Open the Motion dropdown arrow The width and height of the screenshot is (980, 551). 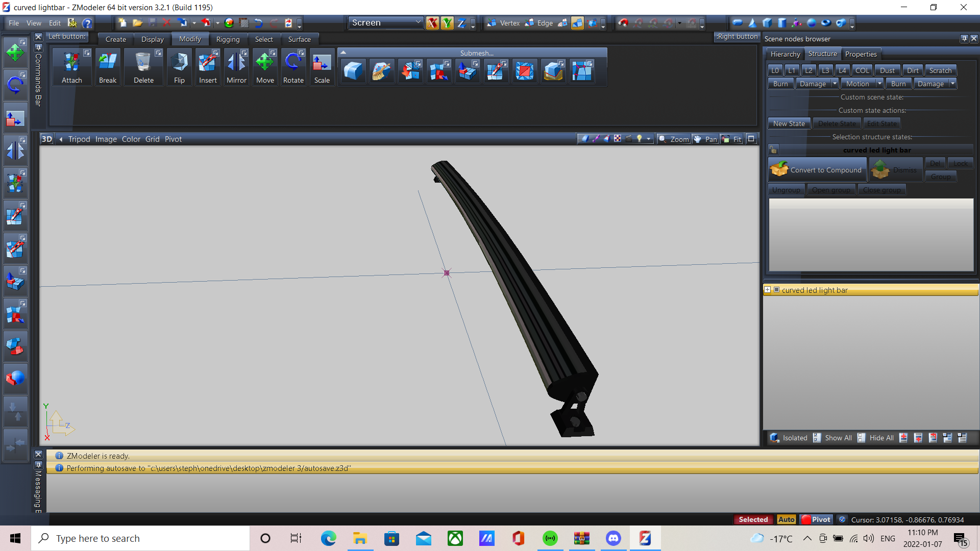click(879, 84)
